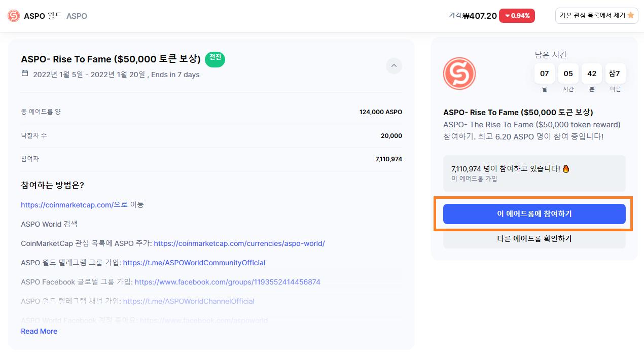
Task: Click the countdown minutes box showing 42
Action: coord(592,74)
